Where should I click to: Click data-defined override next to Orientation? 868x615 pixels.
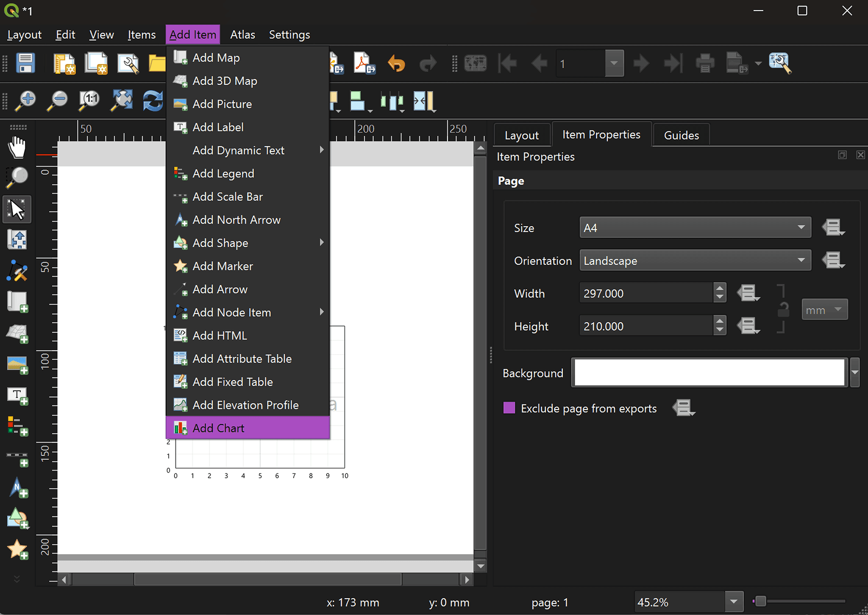point(833,260)
